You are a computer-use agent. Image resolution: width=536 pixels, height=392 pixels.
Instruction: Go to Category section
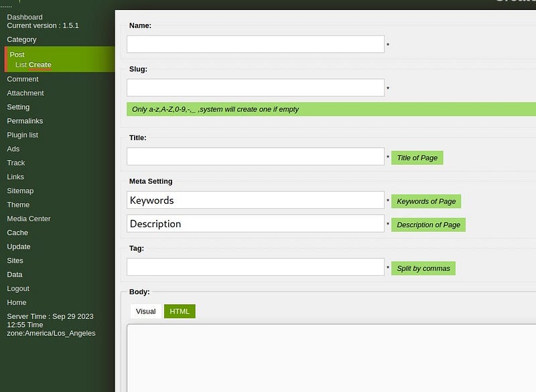click(x=21, y=40)
